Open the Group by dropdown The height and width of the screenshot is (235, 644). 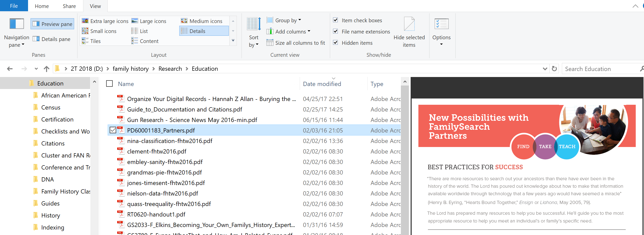(x=284, y=20)
